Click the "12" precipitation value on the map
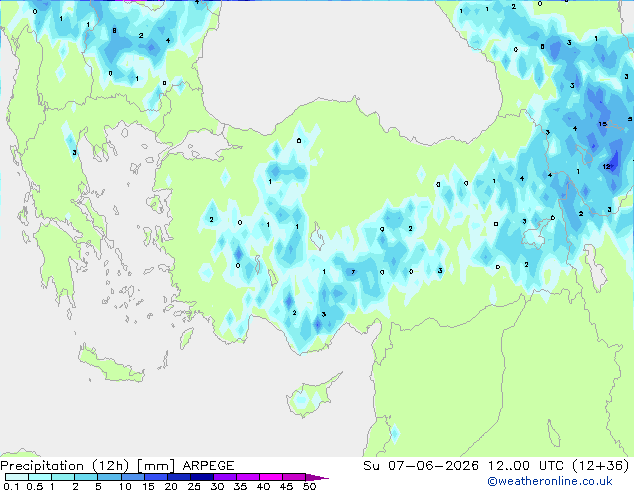The width and height of the screenshot is (634, 490). point(606,167)
